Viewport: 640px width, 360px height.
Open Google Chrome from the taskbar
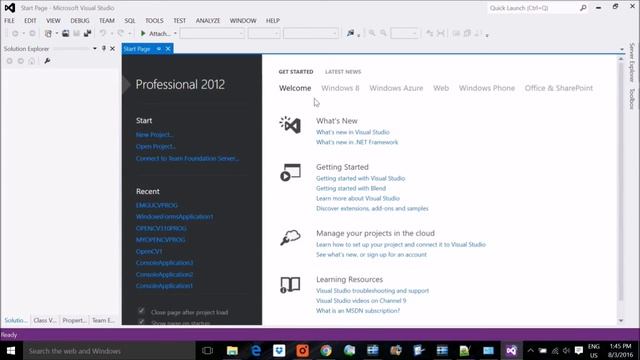(326, 351)
